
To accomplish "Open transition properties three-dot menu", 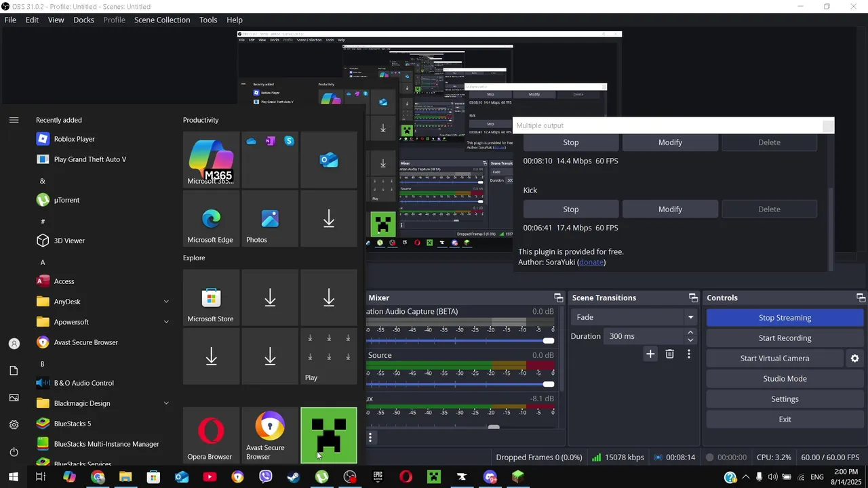I will tap(689, 354).
